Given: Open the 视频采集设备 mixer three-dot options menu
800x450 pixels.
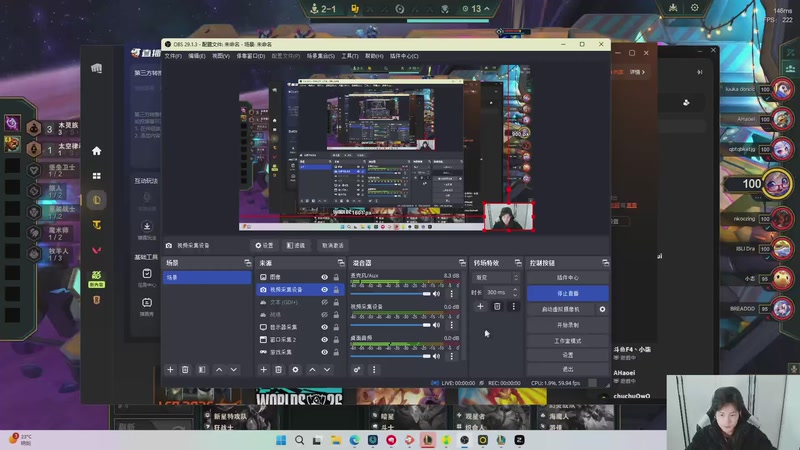Looking at the screenshot, I should 452,325.
